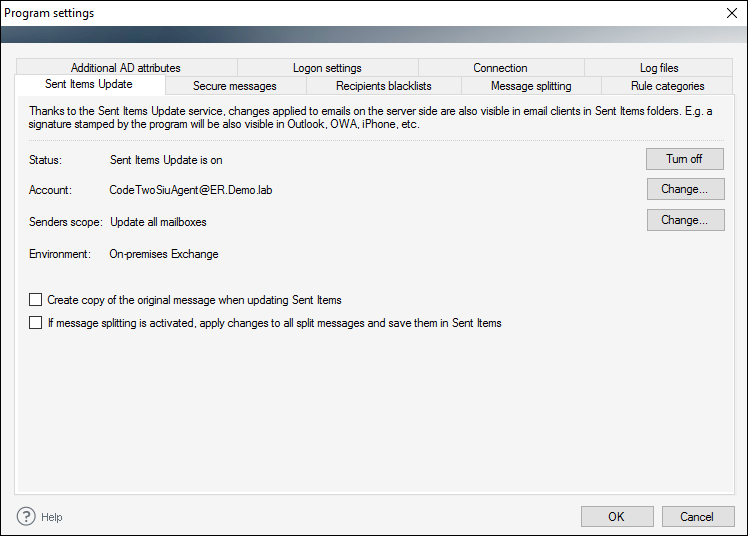Switch to the Secure messages tab

[235, 86]
